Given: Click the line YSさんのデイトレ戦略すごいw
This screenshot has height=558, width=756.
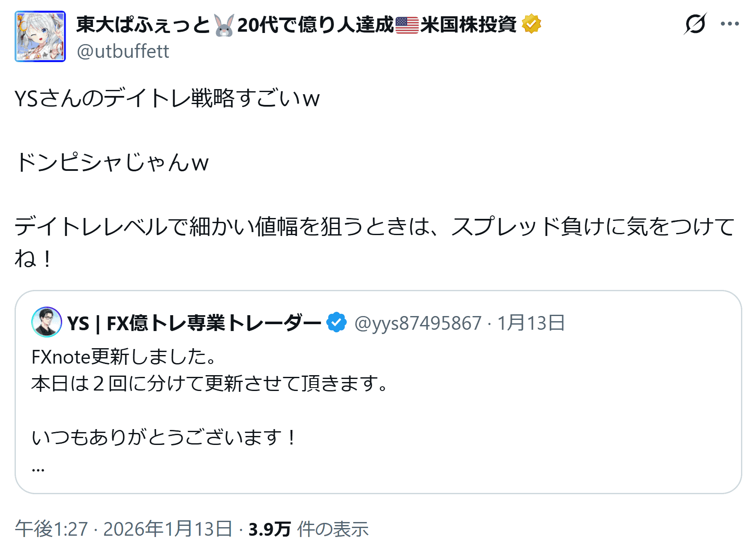Looking at the screenshot, I should pyautogui.click(x=167, y=98).
